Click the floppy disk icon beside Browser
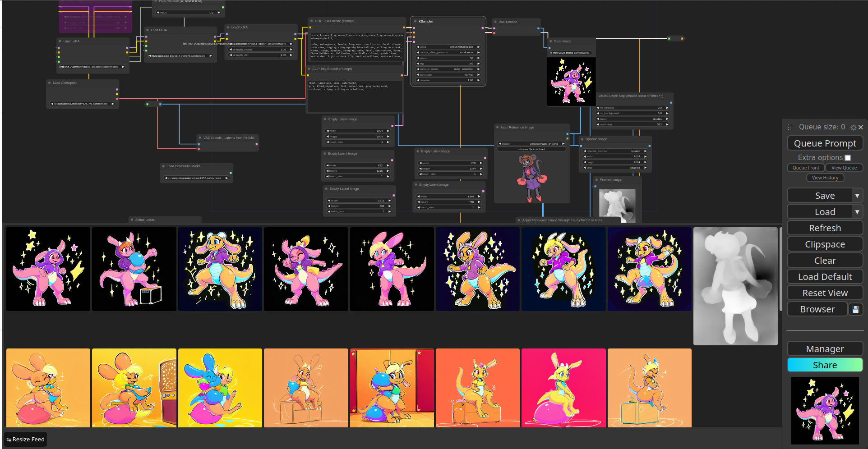 855,309
